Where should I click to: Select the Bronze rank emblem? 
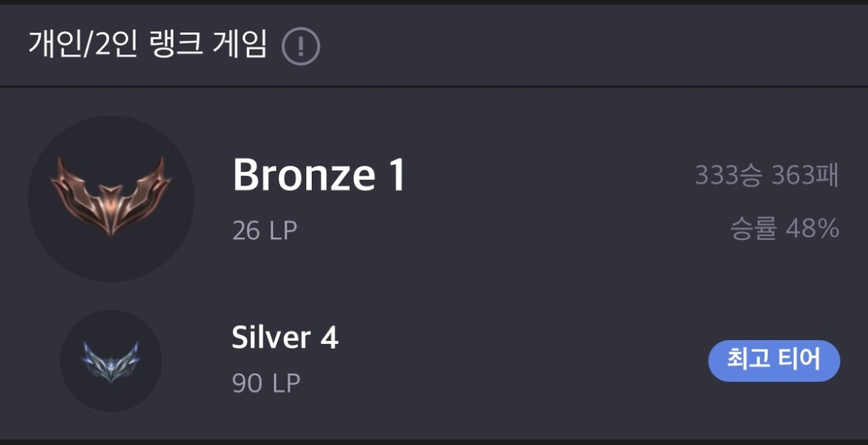tap(111, 198)
